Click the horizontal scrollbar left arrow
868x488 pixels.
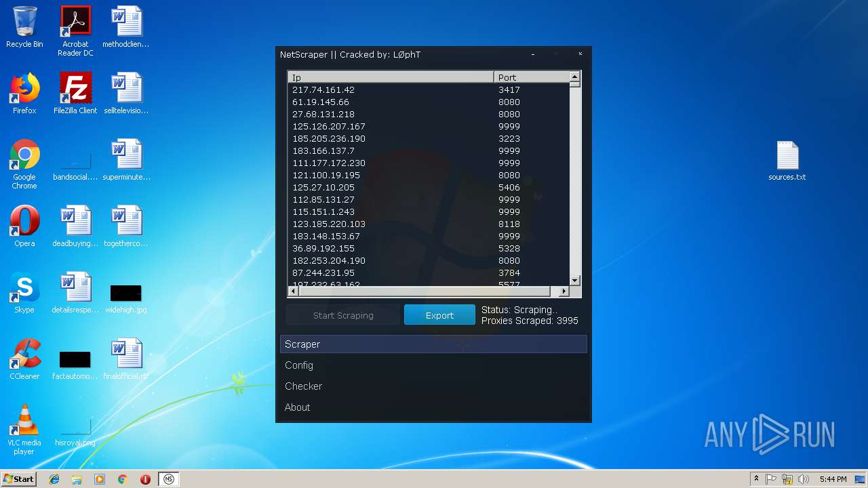click(293, 291)
